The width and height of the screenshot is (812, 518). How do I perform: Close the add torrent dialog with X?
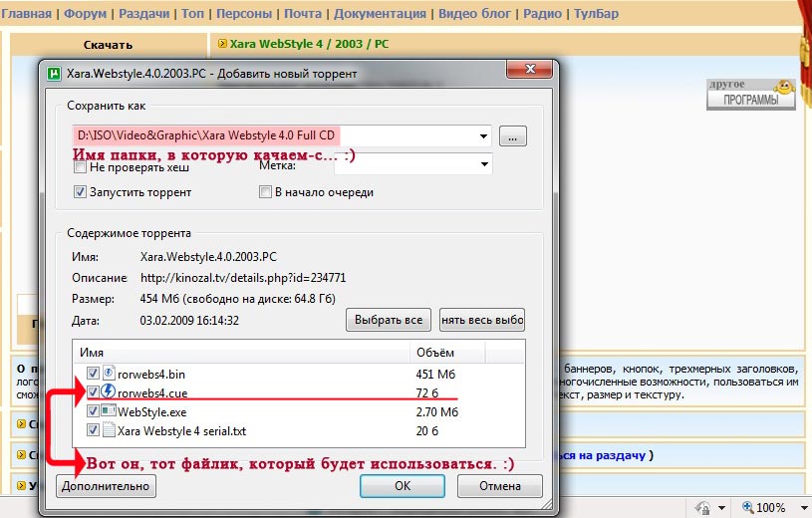529,69
